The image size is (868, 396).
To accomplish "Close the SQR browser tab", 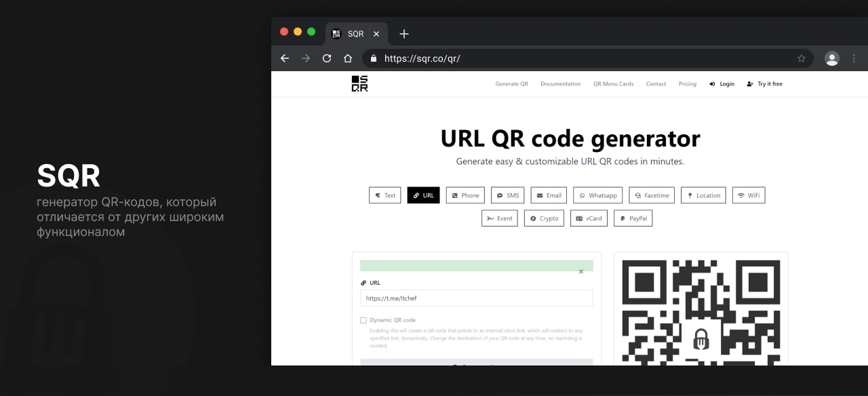I will pyautogui.click(x=376, y=34).
